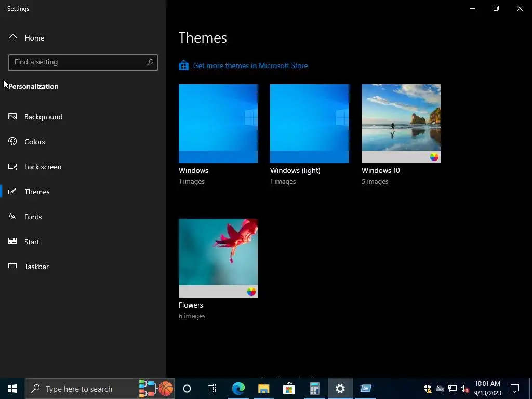Open Windows Security tray icon
Screen dimensions: 532x399
[428, 389]
